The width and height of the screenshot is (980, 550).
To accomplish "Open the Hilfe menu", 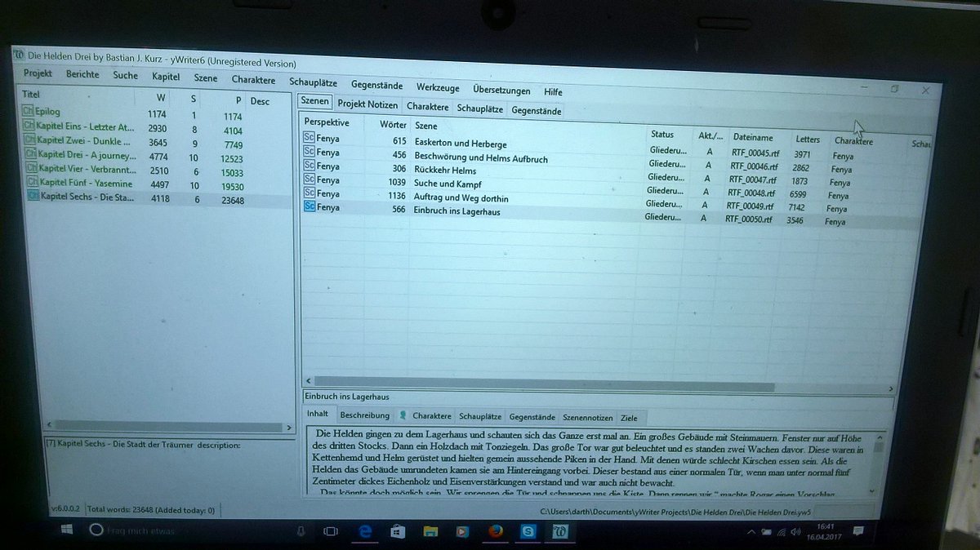I will [553, 91].
